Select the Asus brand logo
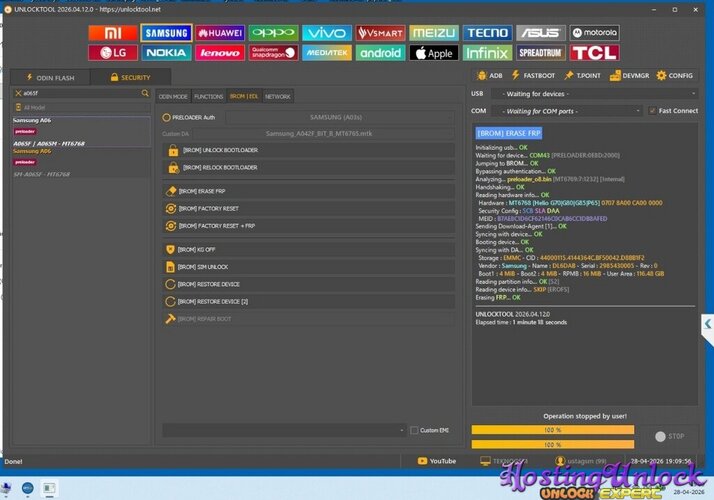The image size is (714, 500). click(x=541, y=33)
